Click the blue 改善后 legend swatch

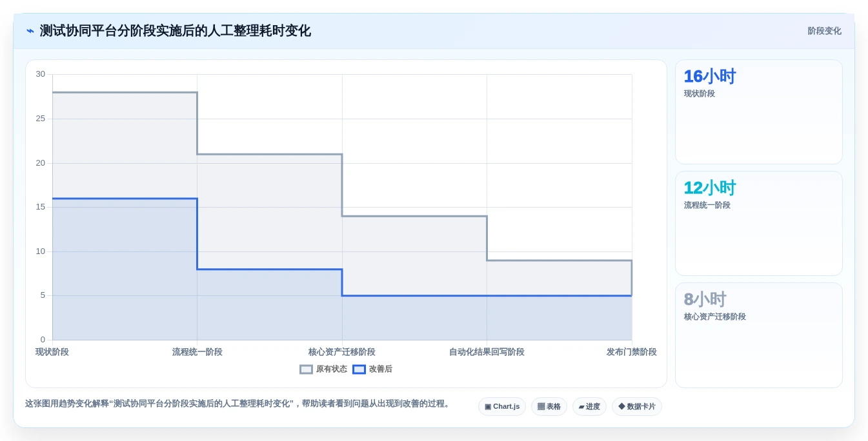359,369
